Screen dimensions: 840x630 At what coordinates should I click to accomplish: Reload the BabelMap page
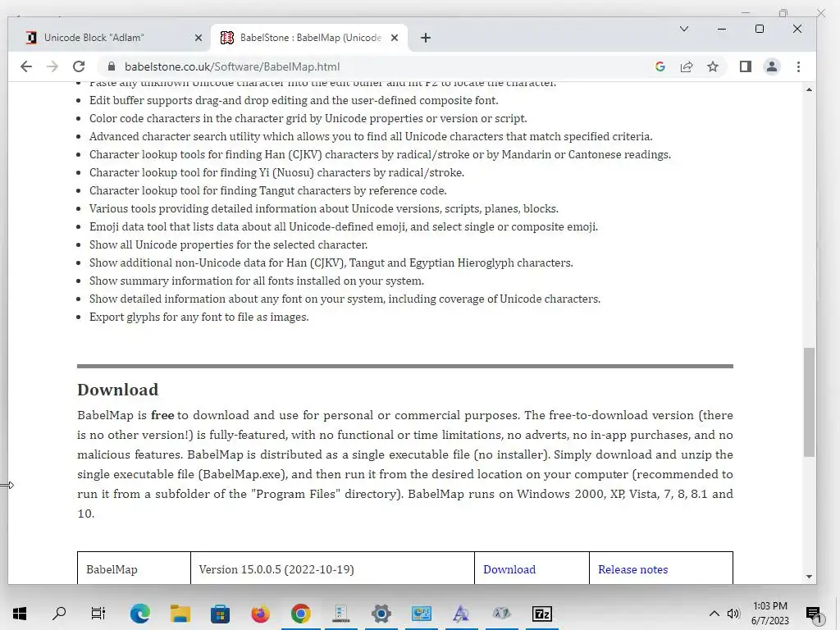tap(79, 66)
